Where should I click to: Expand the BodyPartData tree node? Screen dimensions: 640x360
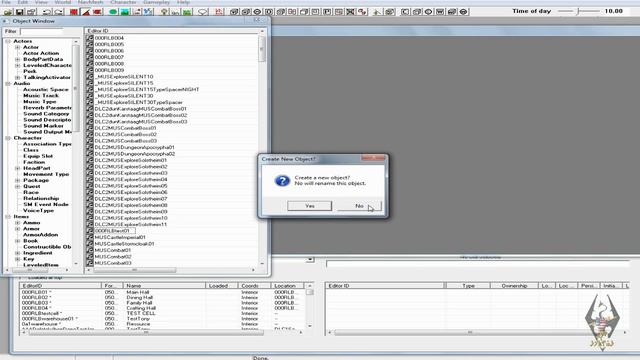tap(18, 59)
